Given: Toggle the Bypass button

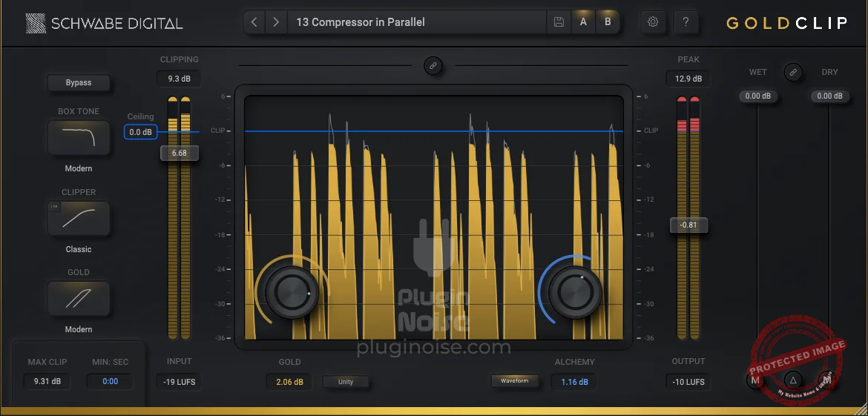Looking at the screenshot, I should pos(79,82).
